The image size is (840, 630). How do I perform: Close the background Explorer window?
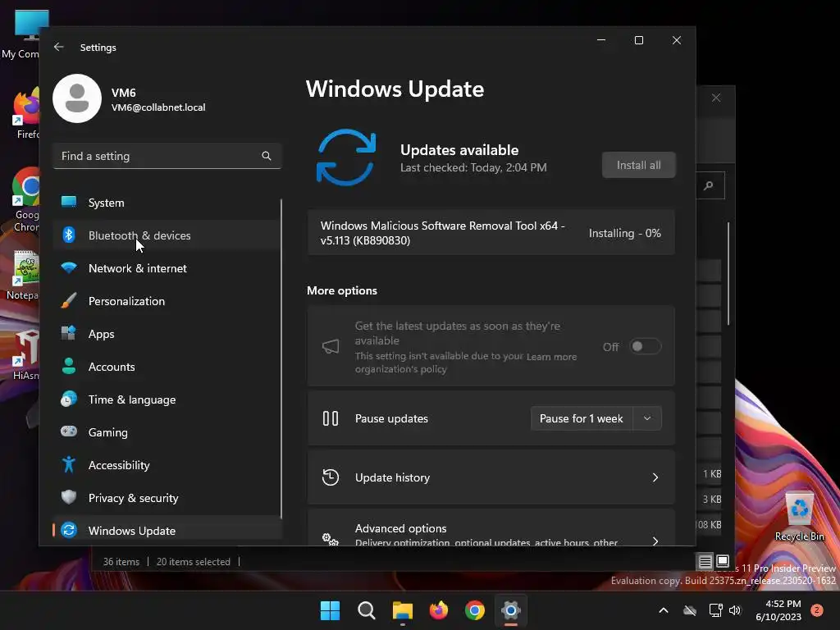click(716, 98)
